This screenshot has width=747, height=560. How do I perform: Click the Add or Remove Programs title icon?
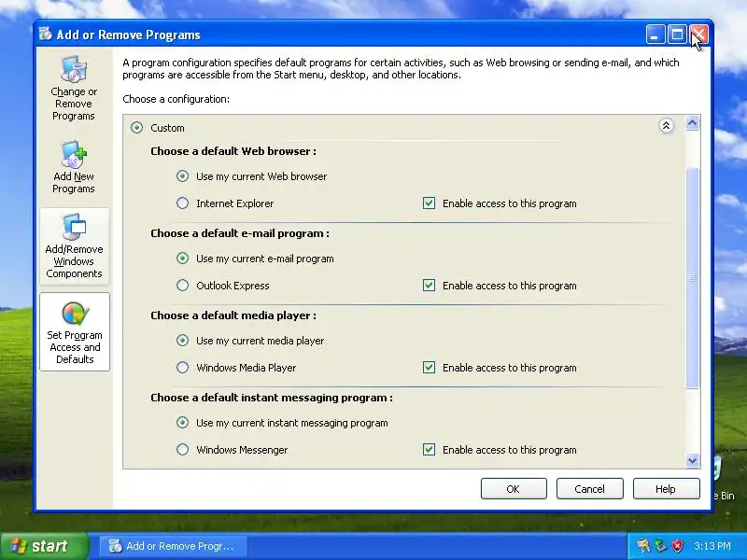click(x=46, y=35)
